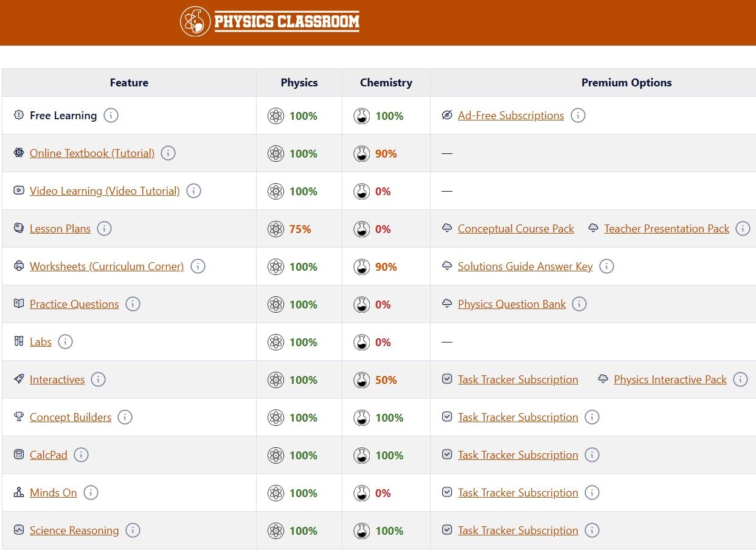756x550 pixels.
Task: Click the flask icon in the Free Learning row
Action: [x=362, y=116]
